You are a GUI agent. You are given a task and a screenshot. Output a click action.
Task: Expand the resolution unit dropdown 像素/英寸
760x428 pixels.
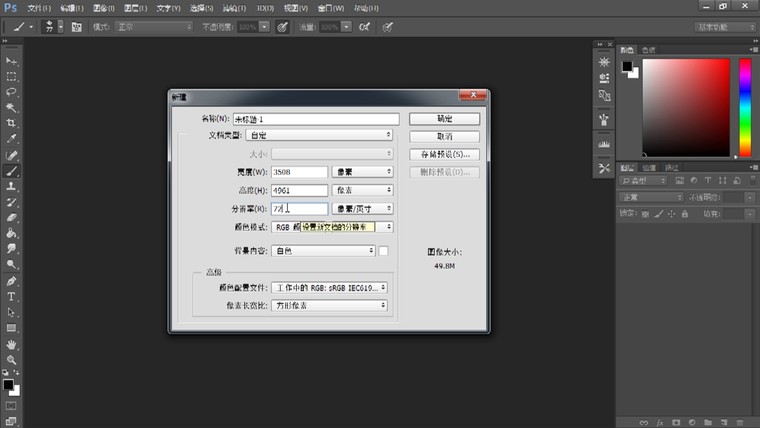pos(363,209)
